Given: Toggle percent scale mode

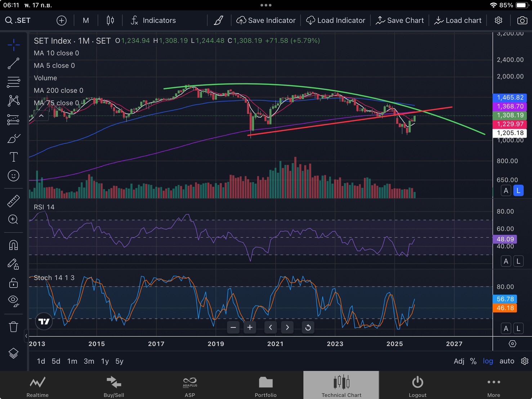Looking at the screenshot, I should pos(473,361).
